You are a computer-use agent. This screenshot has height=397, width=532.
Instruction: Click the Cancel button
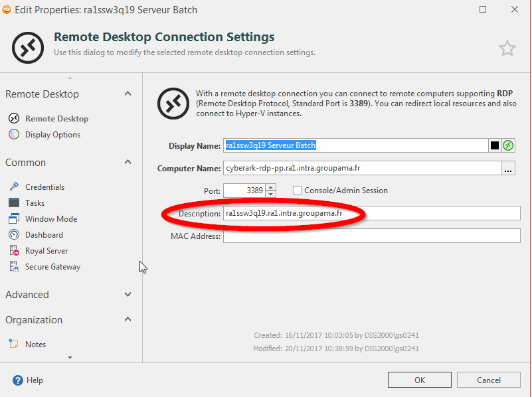(x=489, y=380)
